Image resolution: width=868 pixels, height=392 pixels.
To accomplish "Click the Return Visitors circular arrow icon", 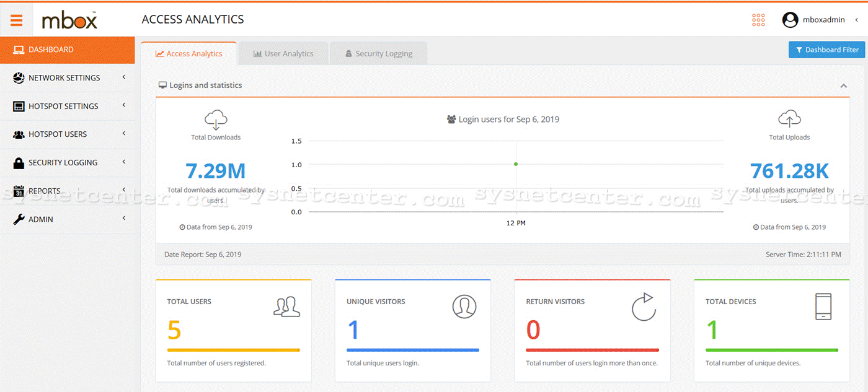I will (644, 307).
